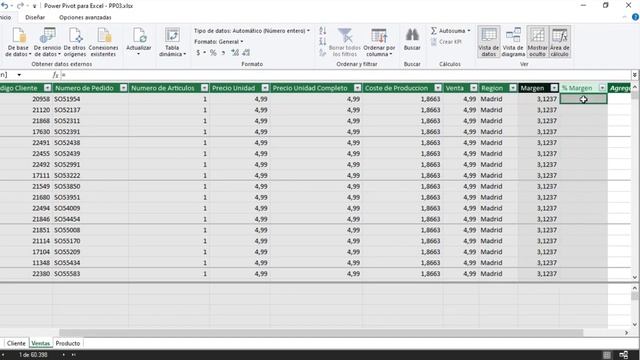Click Crear KPI
640x360 pixels.
[x=447, y=42]
